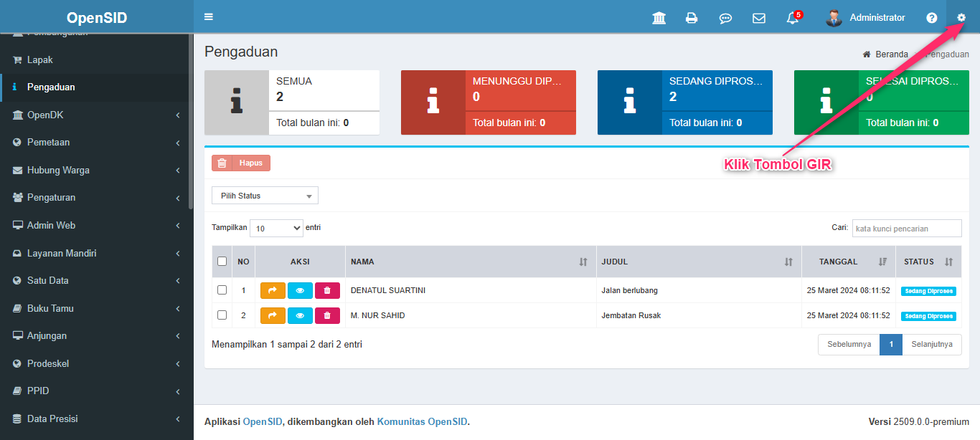View details of DENATUL SUARTINI via eye icon
Image resolution: width=980 pixels, height=440 pixels.
click(x=300, y=290)
